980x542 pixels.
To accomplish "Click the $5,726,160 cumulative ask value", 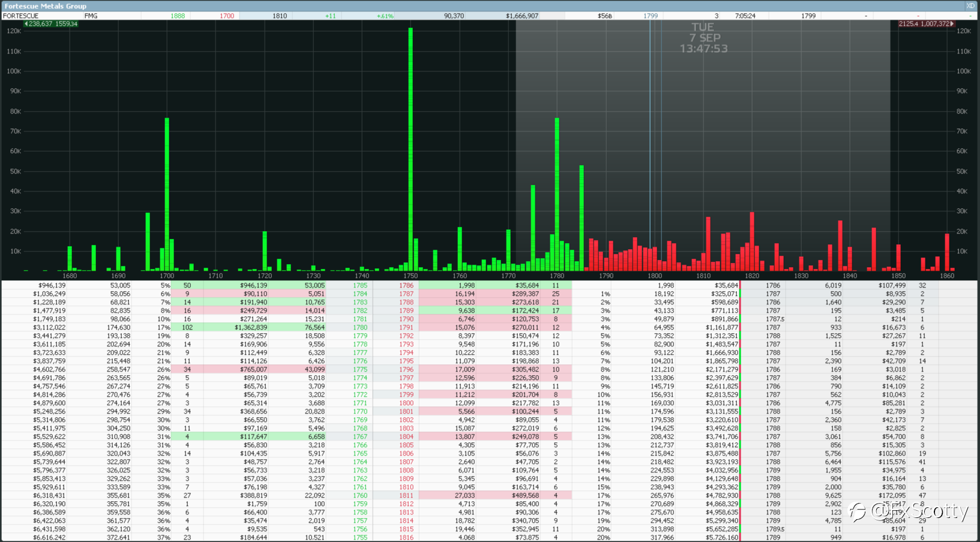I will click(722, 538).
